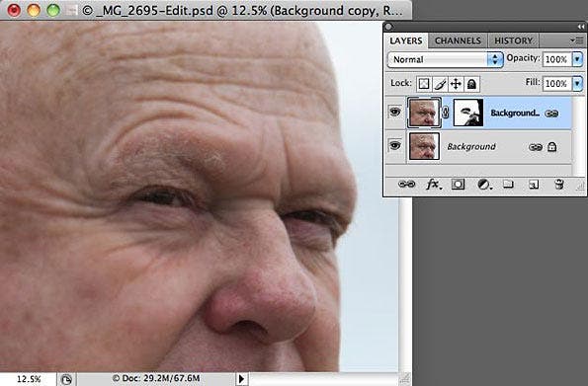The width and height of the screenshot is (588, 386).
Task: Zoom the document with green button
Action: 53,10
